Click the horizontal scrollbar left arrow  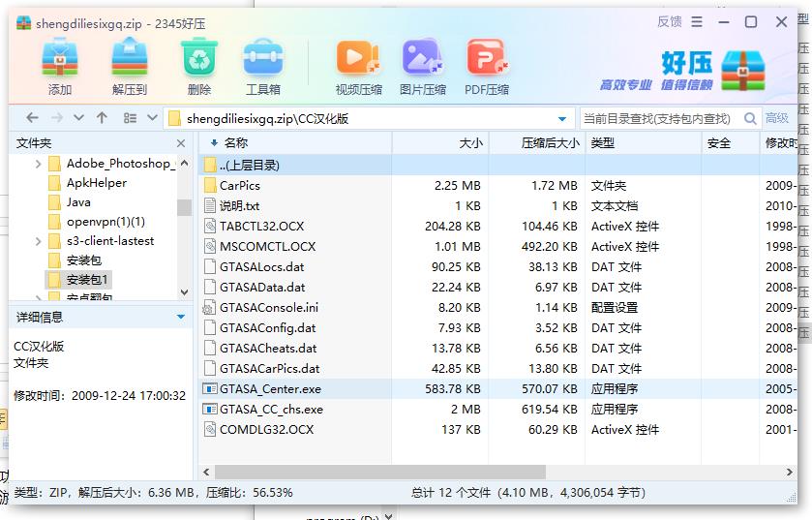click(x=206, y=472)
